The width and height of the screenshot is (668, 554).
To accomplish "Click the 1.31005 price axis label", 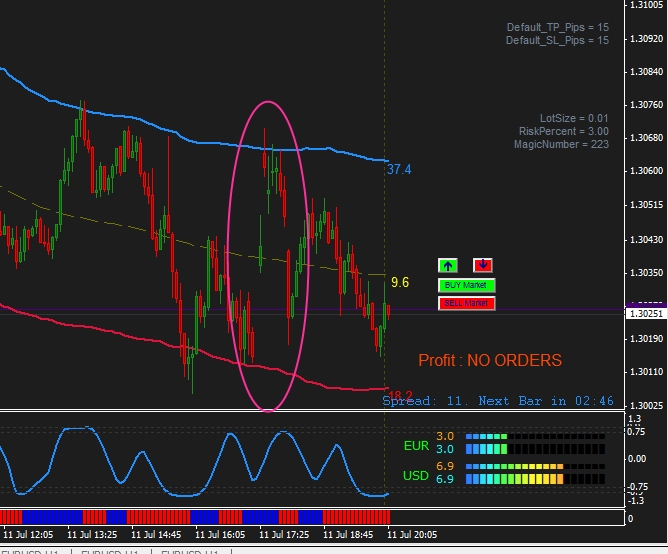I will (x=646, y=5).
